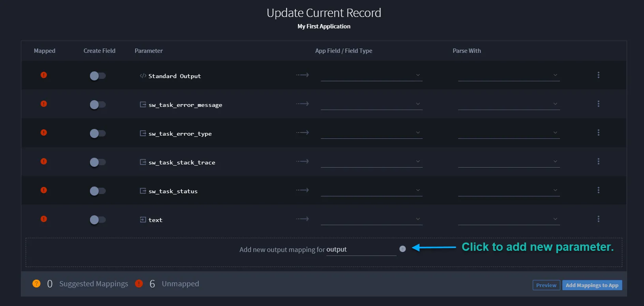Image resolution: width=644 pixels, height=306 pixels.
Task: Open App Field dropdown for text row
Action: pyautogui.click(x=372, y=219)
